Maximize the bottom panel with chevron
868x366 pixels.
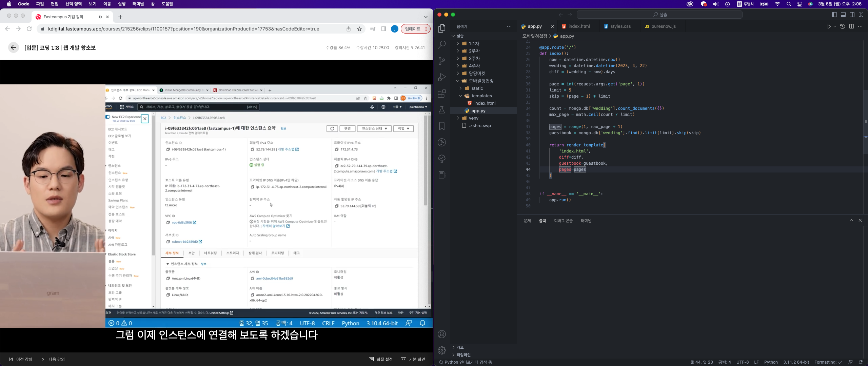click(x=851, y=220)
